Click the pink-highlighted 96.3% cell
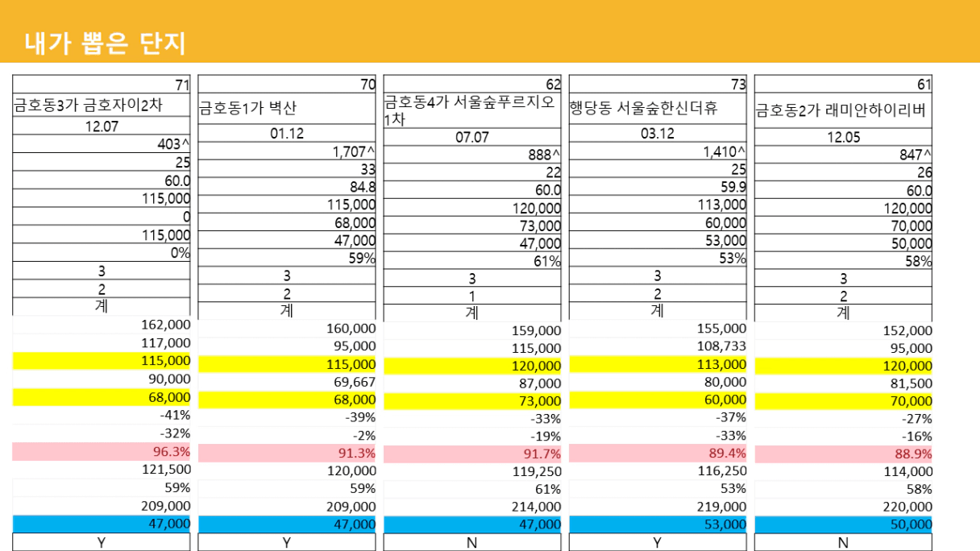This screenshot has width=980, height=551. coord(102,451)
